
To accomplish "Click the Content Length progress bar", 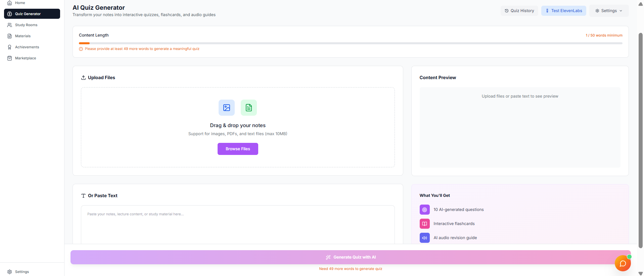I will (x=351, y=43).
